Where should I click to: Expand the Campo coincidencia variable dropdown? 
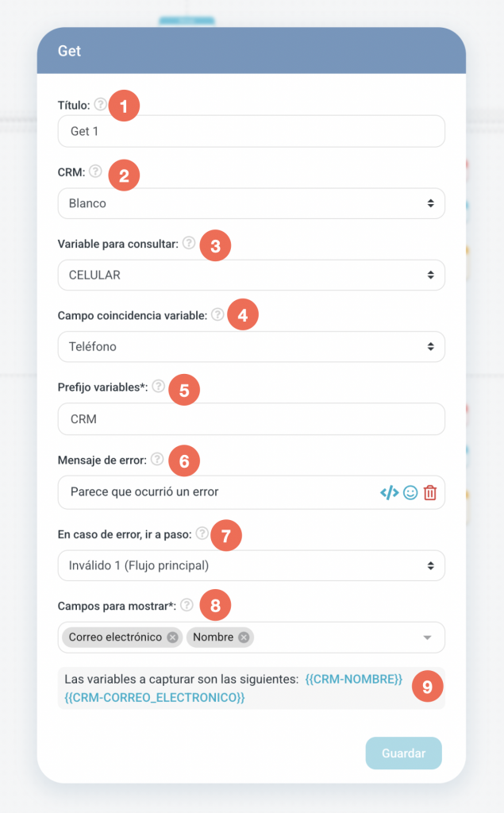click(251, 346)
